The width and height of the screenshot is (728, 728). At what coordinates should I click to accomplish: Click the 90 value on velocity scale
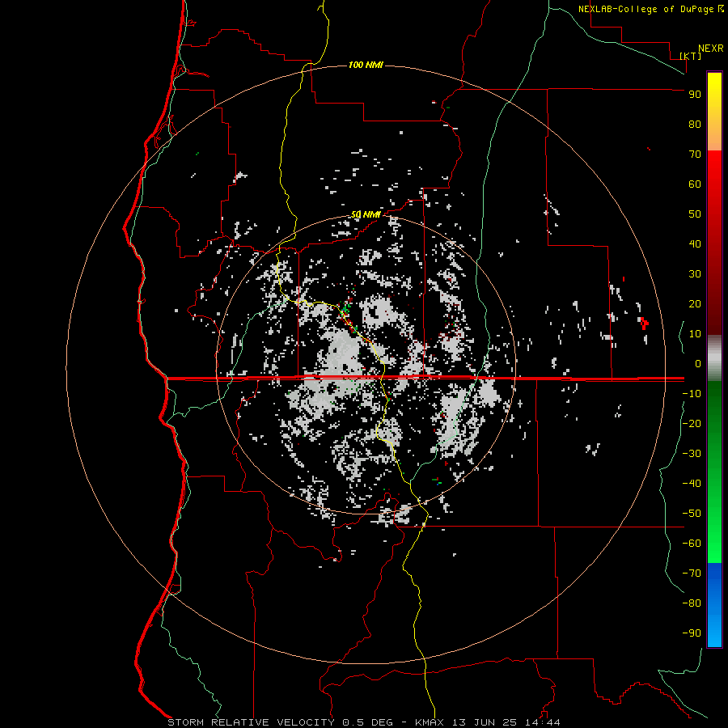pyautogui.click(x=695, y=95)
